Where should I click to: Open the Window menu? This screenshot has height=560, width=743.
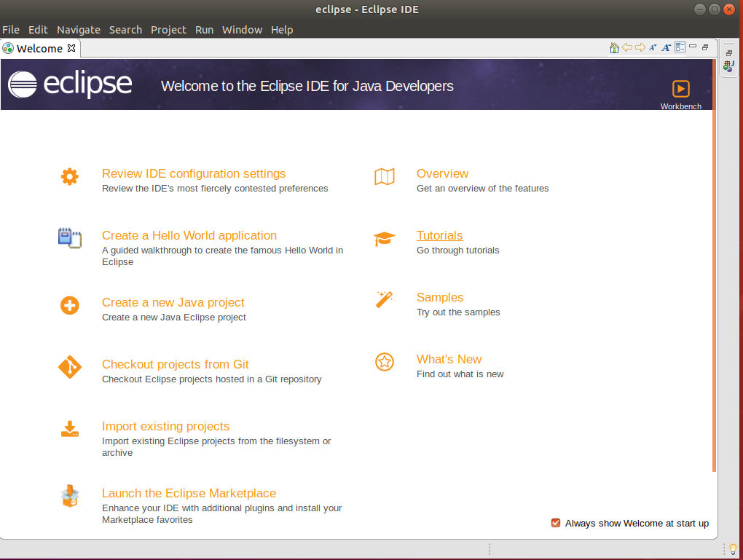point(242,30)
